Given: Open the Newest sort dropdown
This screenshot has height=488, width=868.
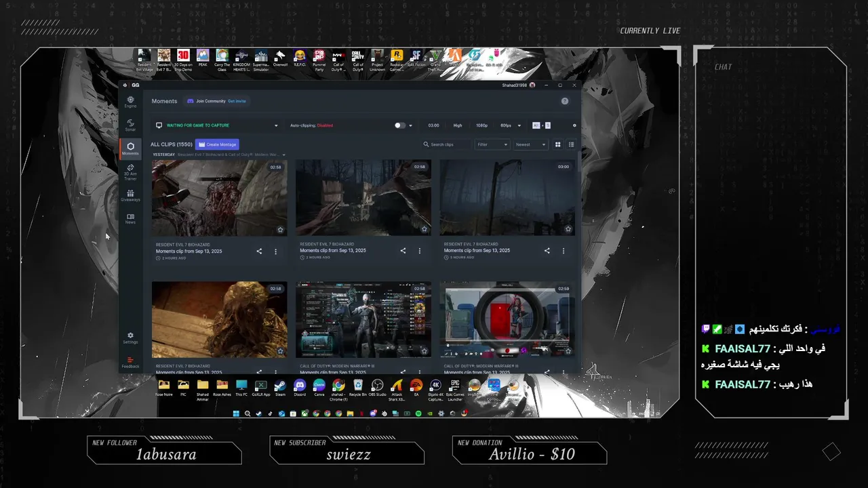Looking at the screenshot, I should [x=530, y=144].
